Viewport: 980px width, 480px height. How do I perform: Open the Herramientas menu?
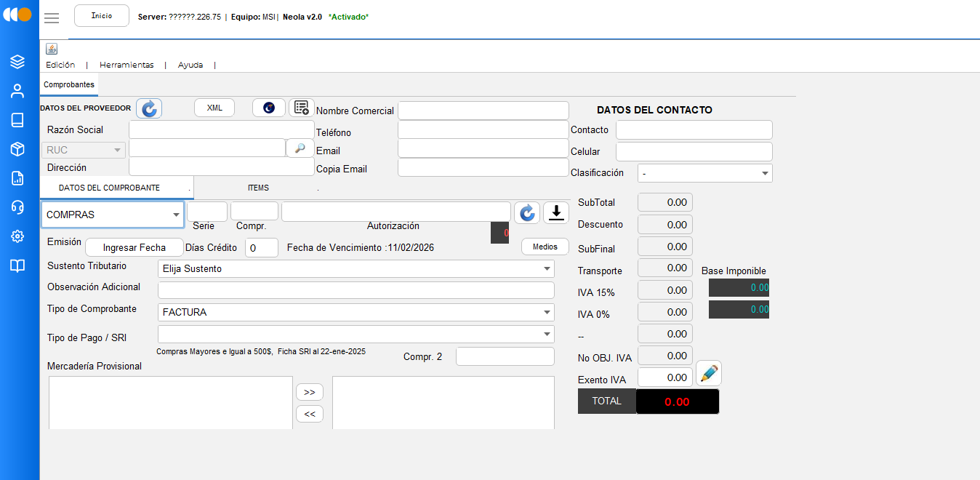tap(126, 65)
